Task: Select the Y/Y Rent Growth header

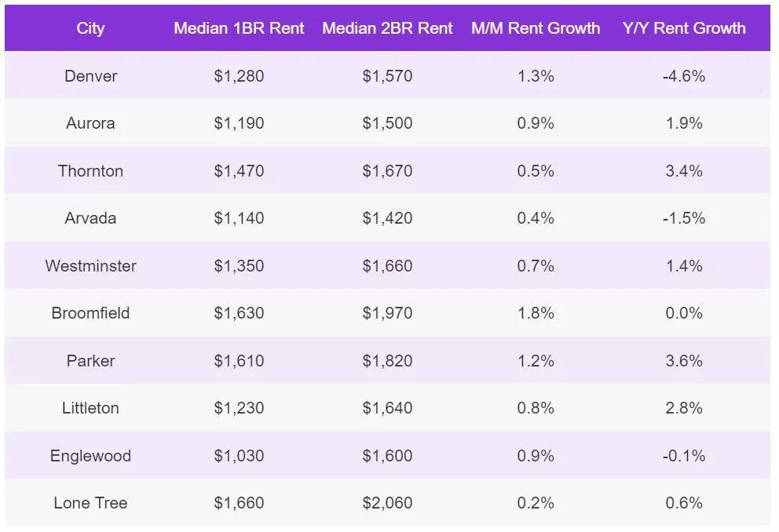Action: click(684, 28)
